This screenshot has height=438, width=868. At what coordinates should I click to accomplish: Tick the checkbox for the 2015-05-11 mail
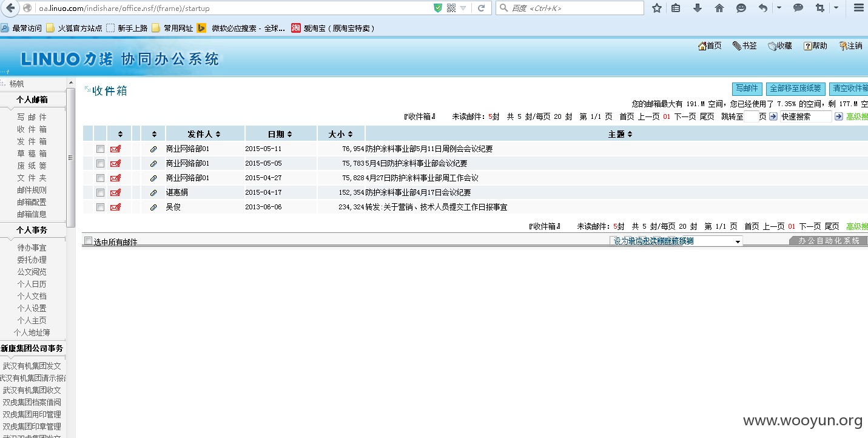pyautogui.click(x=100, y=149)
